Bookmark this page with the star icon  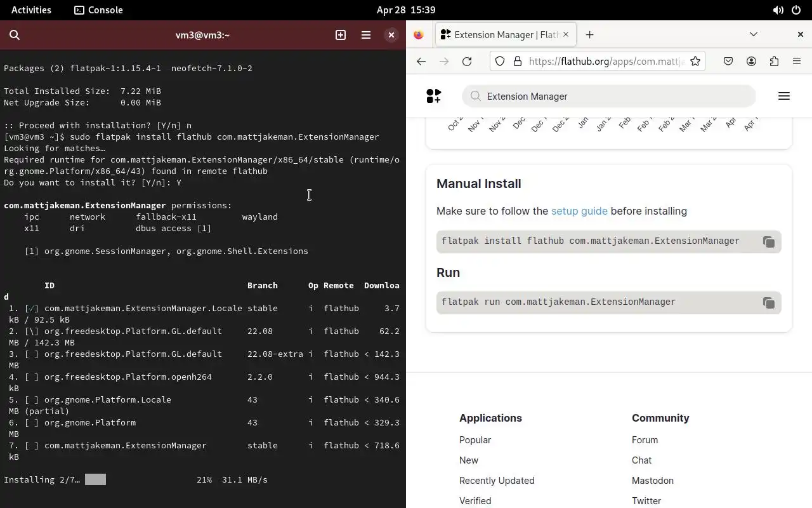tap(695, 61)
